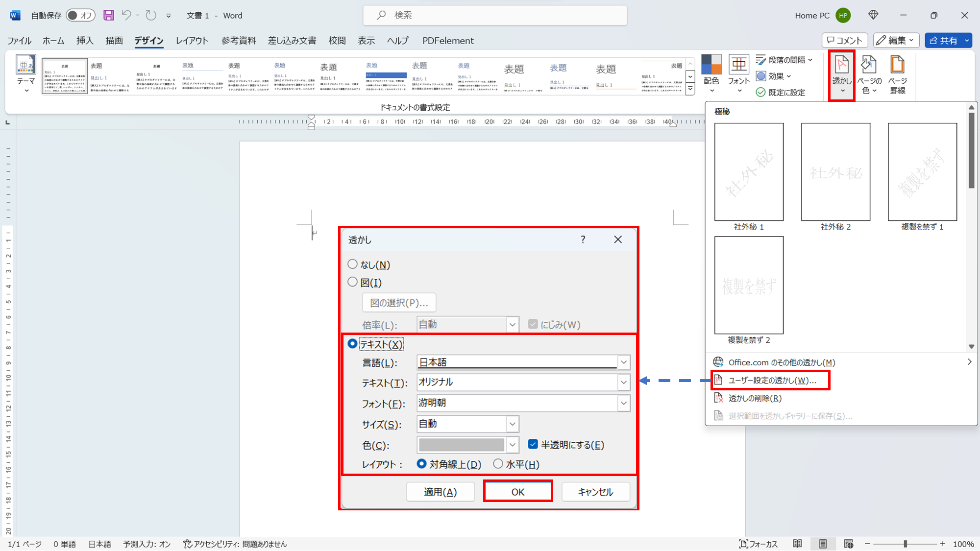Image resolution: width=980 pixels, height=551 pixels.
Task: Click the 日本語 language status bar item
Action: pyautogui.click(x=99, y=544)
